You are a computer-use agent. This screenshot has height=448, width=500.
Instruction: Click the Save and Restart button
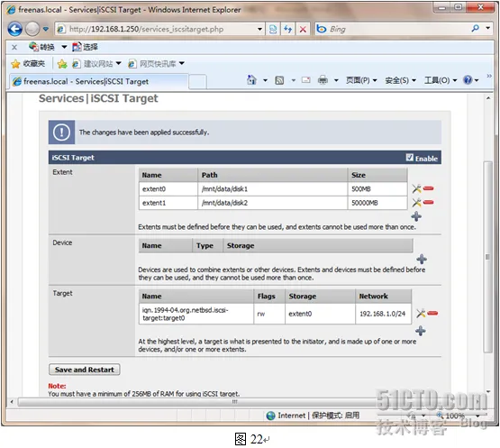click(x=85, y=370)
